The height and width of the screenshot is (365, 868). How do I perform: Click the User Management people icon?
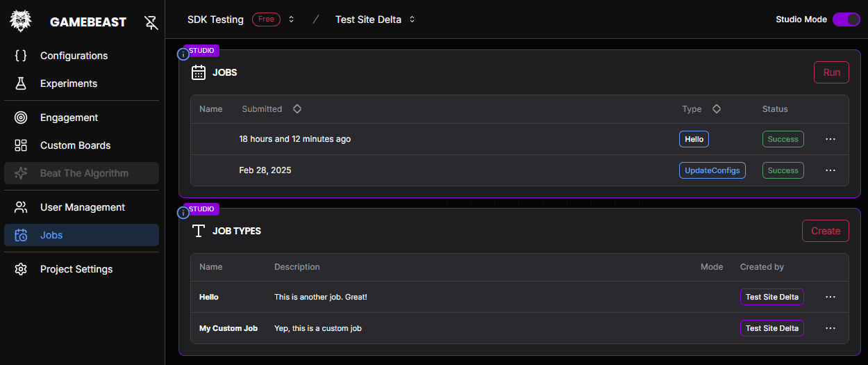click(x=21, y=207)
